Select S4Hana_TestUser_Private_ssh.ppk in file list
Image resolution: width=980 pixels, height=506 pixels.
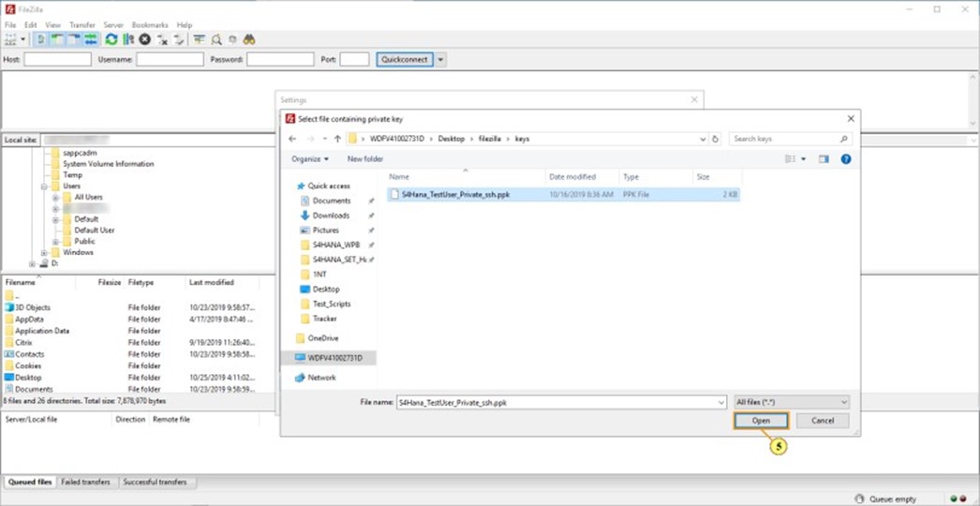[455, 195]
